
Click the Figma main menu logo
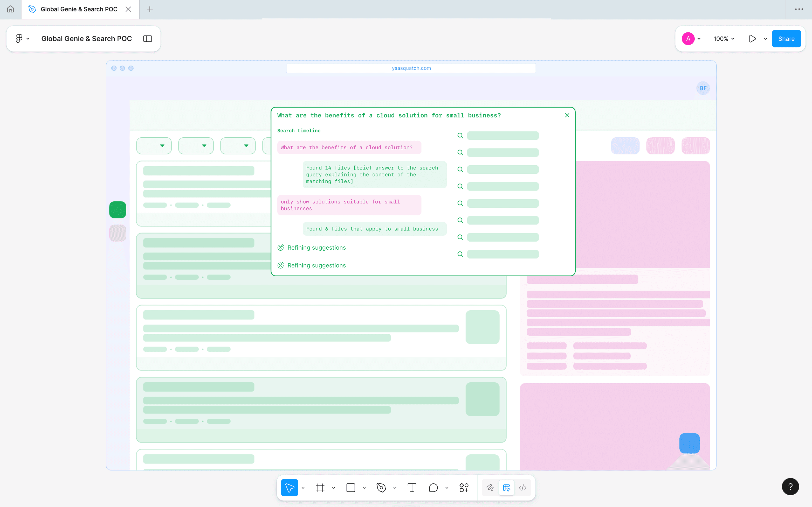tap(19, 39)
